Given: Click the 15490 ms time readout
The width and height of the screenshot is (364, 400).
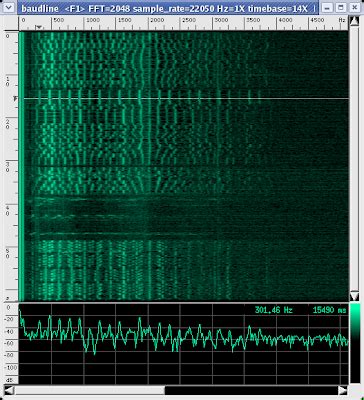Looking at the screenshot, I should pos(330,310).
